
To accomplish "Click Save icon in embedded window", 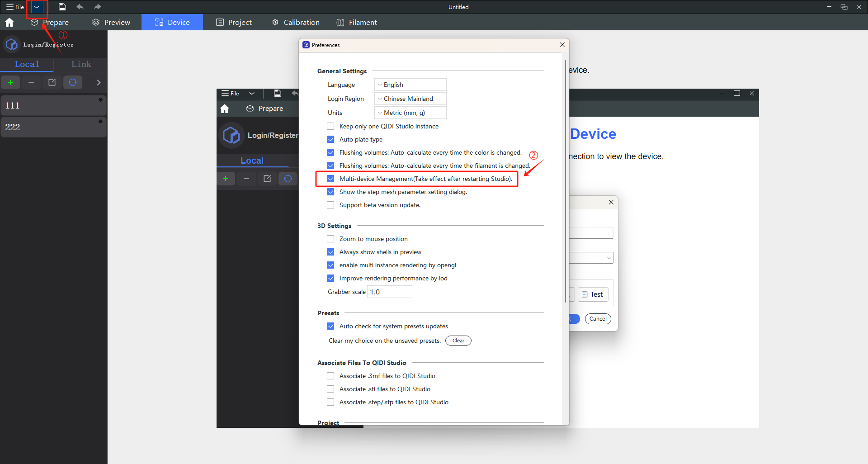I will pos(278,94).
